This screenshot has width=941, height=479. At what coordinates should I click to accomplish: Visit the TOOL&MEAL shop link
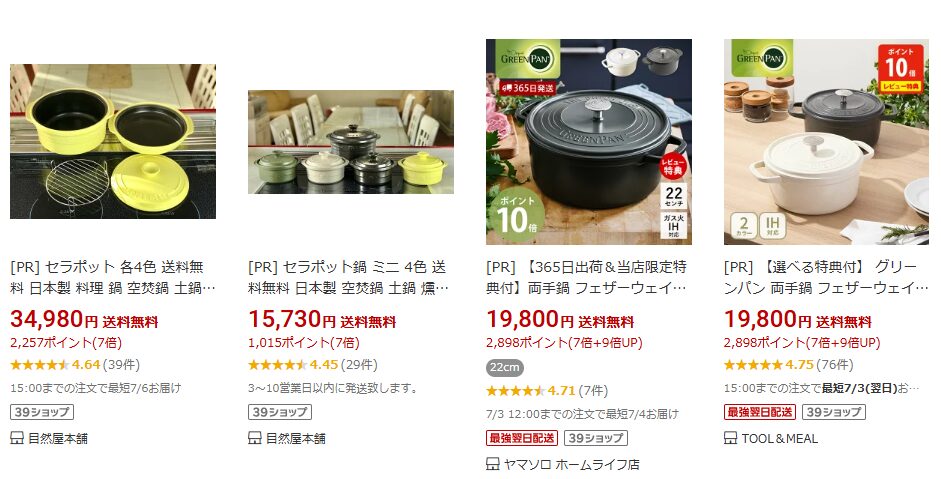[x=780, y=438]
